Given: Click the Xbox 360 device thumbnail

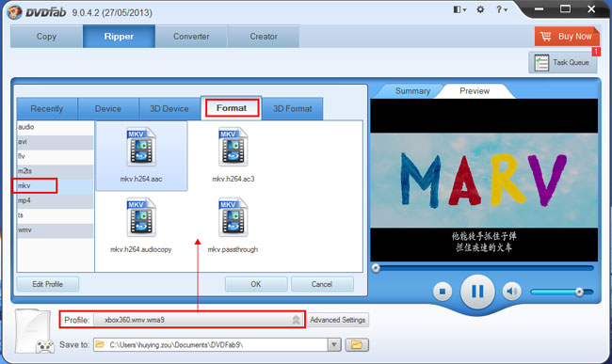Looking at the screenshot, I should tap(34, 331).
